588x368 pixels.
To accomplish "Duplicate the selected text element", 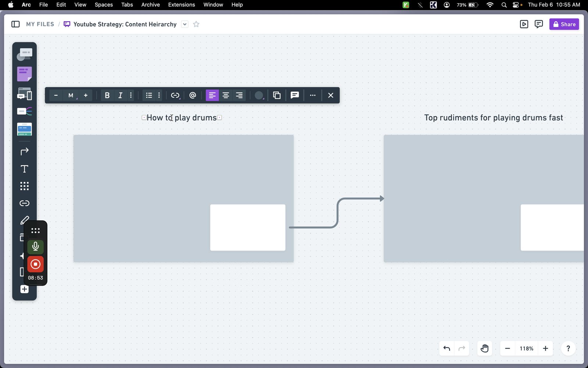I will click(x=277, y=95).
